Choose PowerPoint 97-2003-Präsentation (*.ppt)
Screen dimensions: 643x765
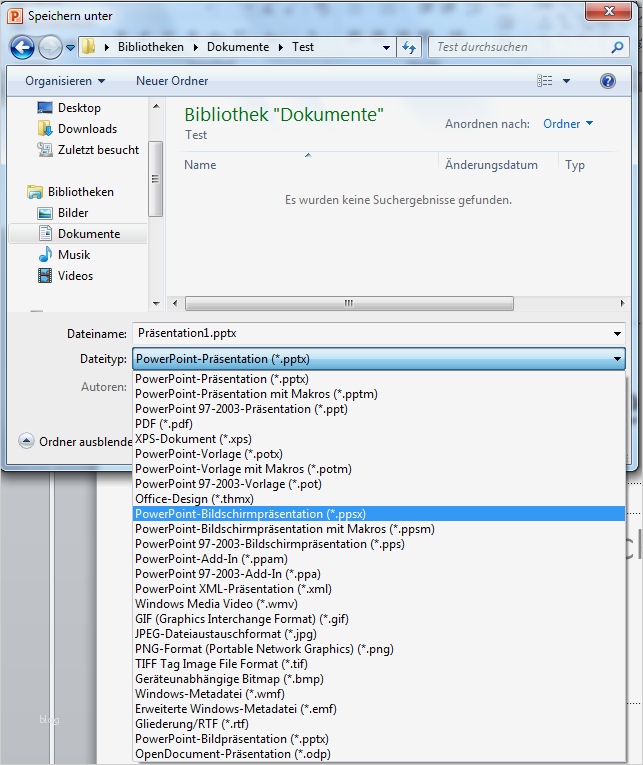[x=379, y=409]
